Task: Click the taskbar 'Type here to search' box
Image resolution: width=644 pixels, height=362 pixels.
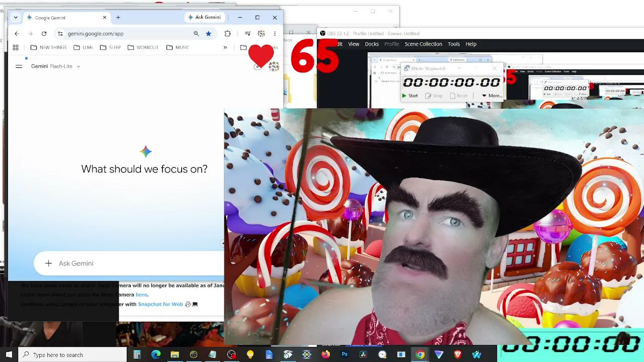Action: click(x=73, y=354)
